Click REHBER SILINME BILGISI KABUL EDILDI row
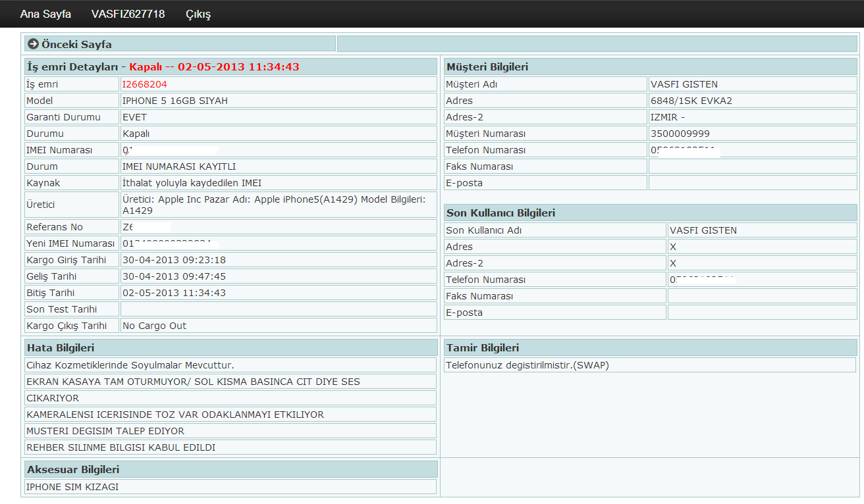 (x=230, y=447)
